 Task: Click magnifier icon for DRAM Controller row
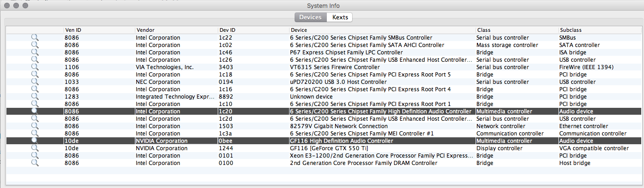(35, 163)
